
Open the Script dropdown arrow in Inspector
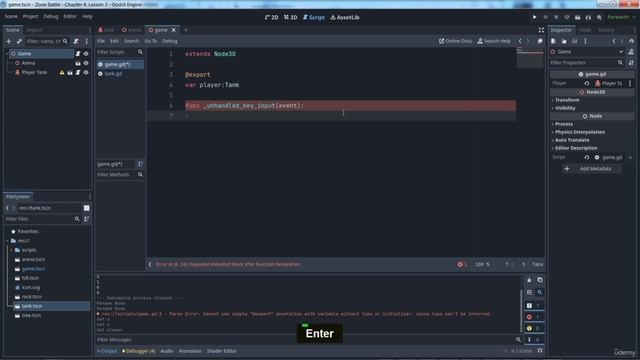(x=630, y=157)
